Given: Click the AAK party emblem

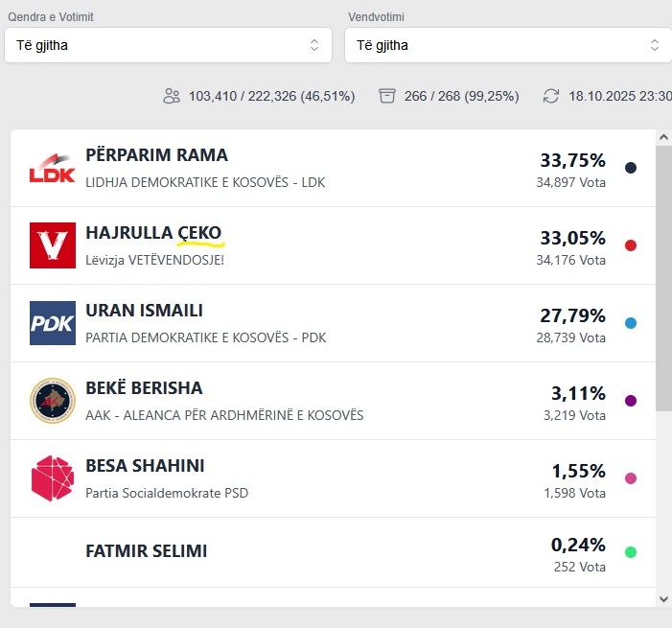Looking at the screenshot, I should point(53,401).
